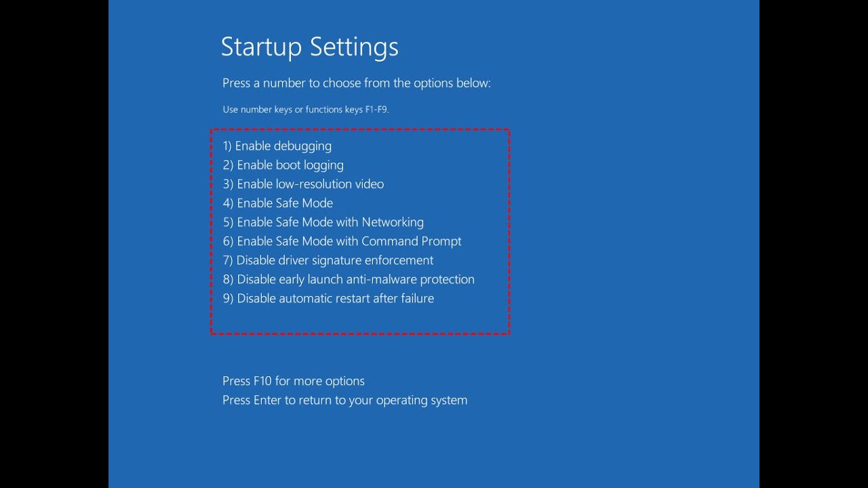Click Enable Safe Mode option
Viewport: 868px width, 488px height.
[277, 203]
